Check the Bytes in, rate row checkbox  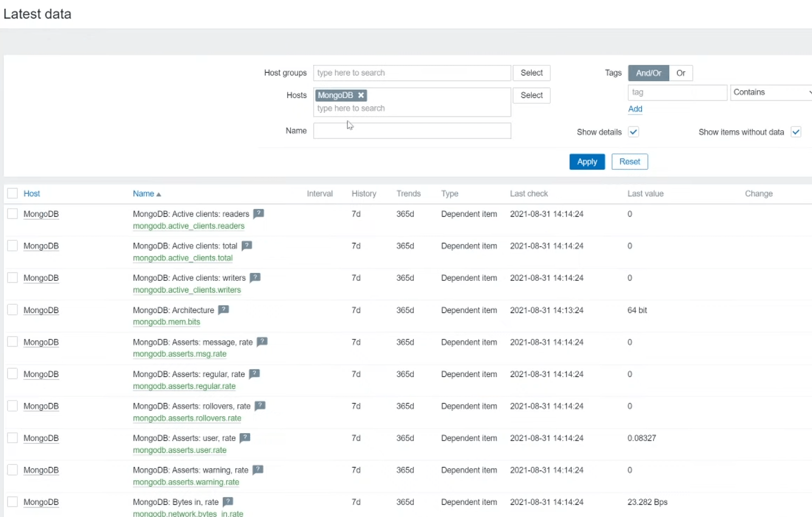coord(13,502)
